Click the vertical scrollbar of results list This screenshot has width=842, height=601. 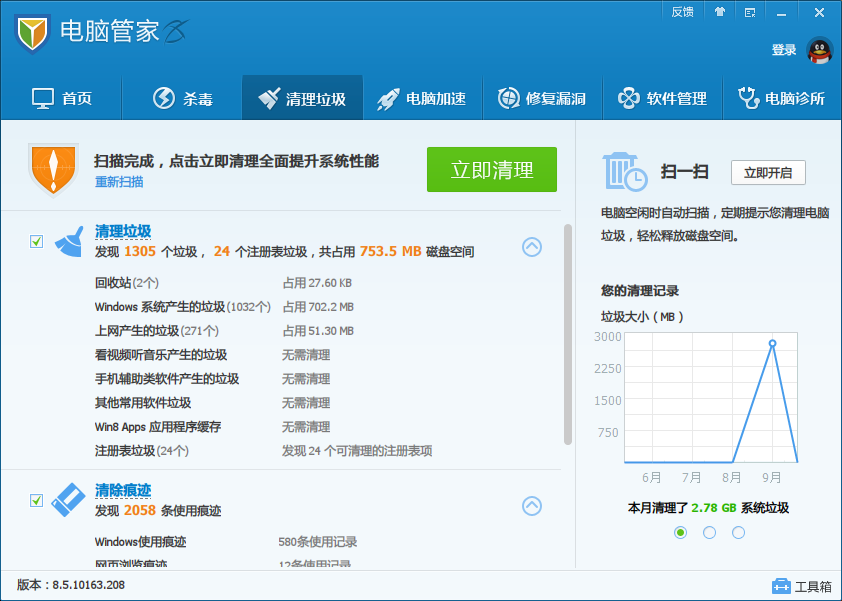click(568, 330)
